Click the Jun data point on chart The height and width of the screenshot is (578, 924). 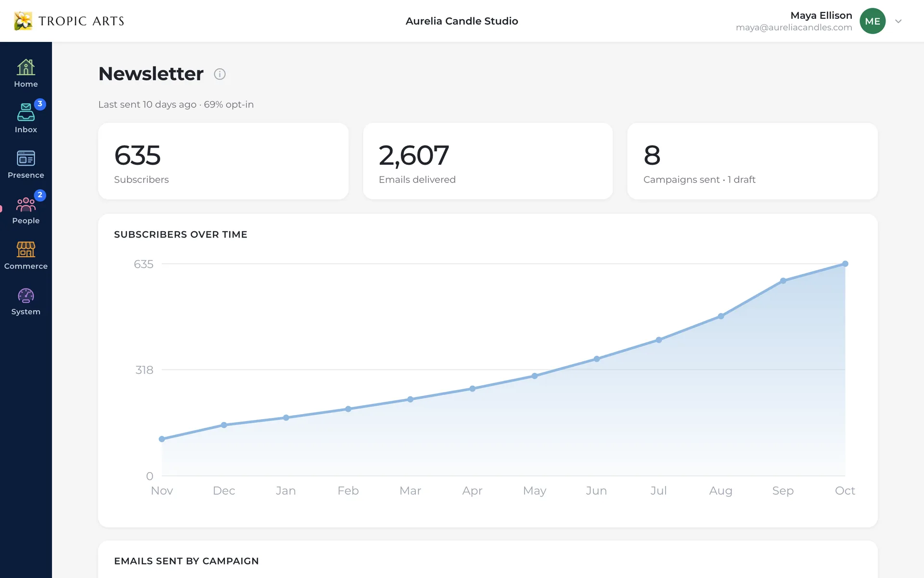pyautogui.click(x=597, y=359)
